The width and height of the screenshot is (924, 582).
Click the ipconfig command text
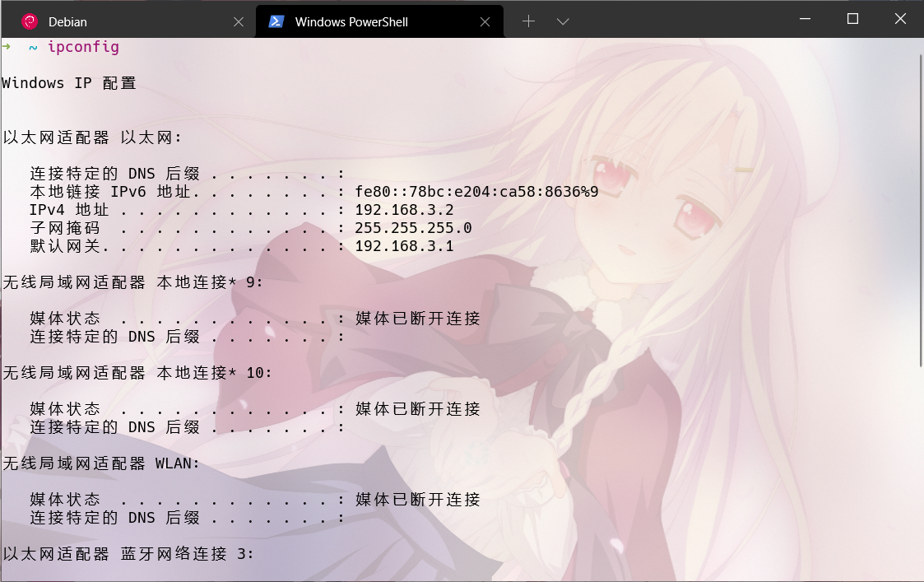[x=83, y=47]
